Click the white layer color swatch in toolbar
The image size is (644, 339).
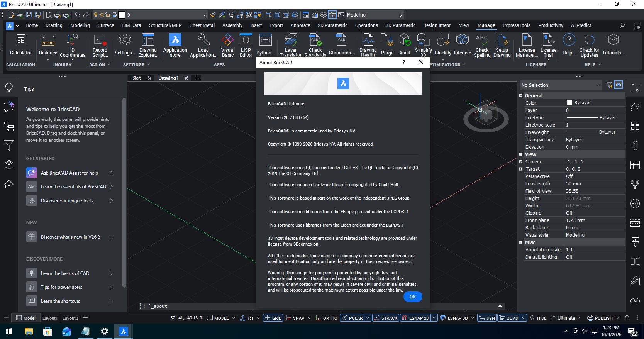[x=122, y=15]
